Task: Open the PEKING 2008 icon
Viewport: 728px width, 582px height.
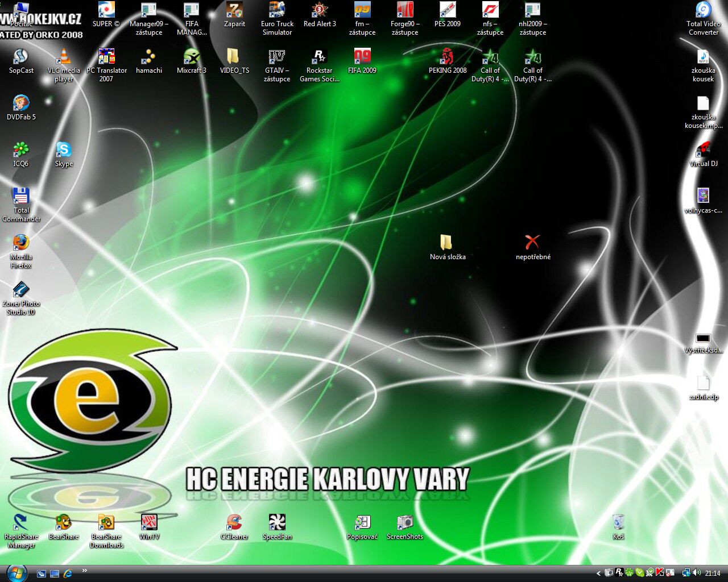Action: pyautogui.click(x=448, y=61)
